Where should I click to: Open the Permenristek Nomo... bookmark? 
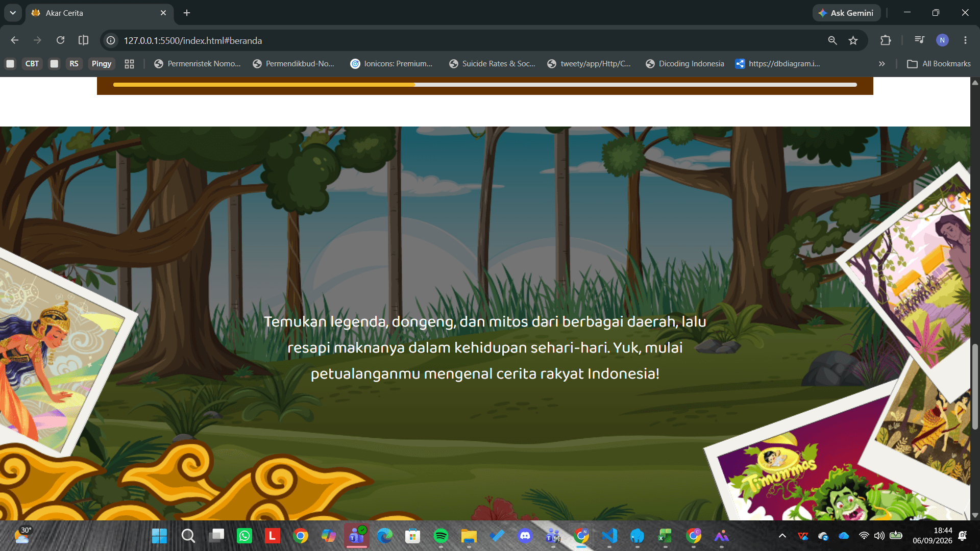(198, 64)
